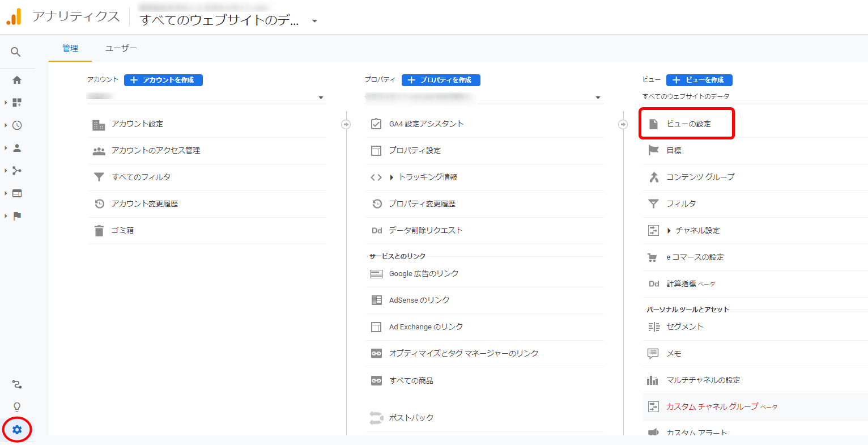
Task: Open Conversions flag icon in sidebar
Action: point(17,216)
